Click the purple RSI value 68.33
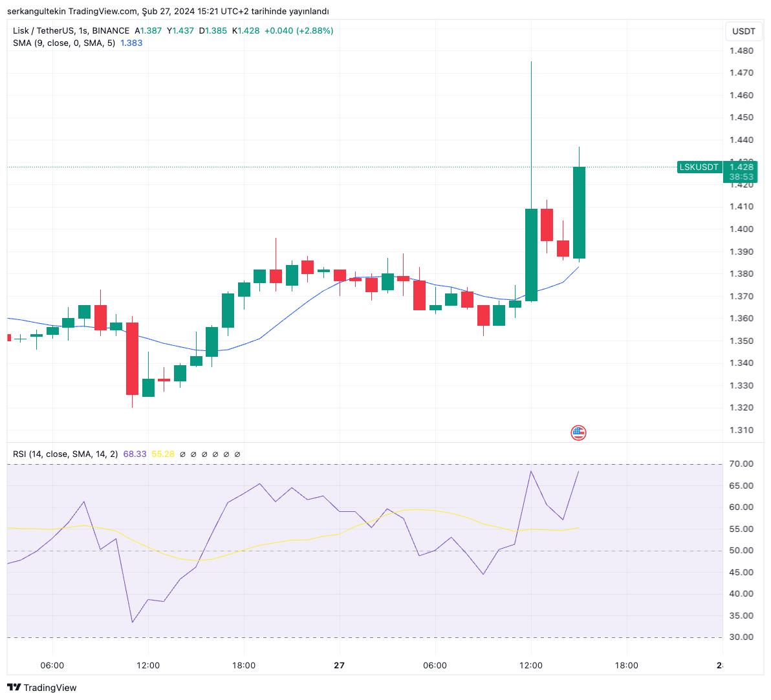 pos(135,454)
